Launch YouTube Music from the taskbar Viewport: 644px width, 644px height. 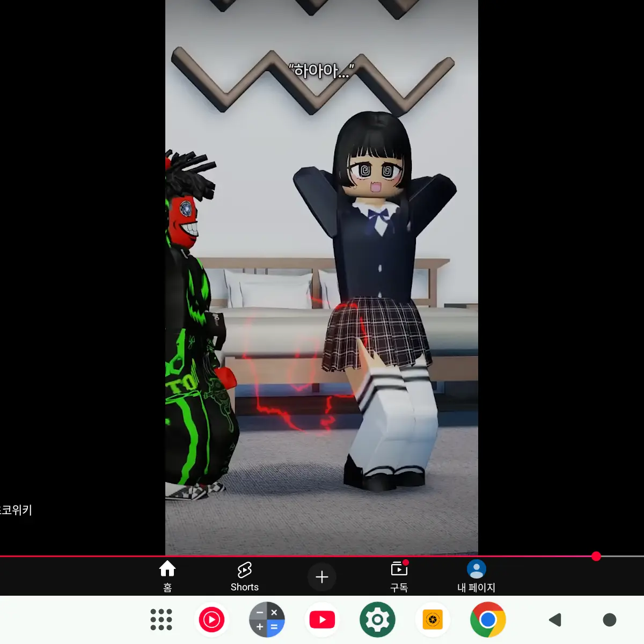point(211,620)
